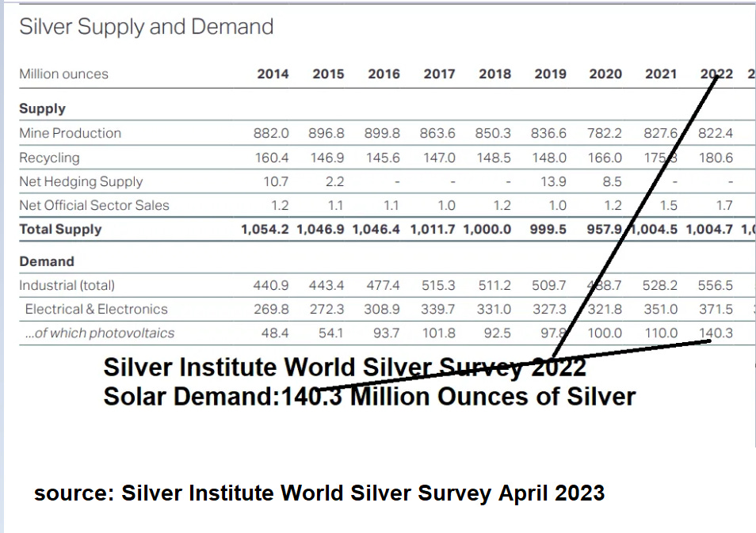The width and height of the screenshot is (756, 533).
Task: Click Industrial total value 440.9
Action: (271, 286)
